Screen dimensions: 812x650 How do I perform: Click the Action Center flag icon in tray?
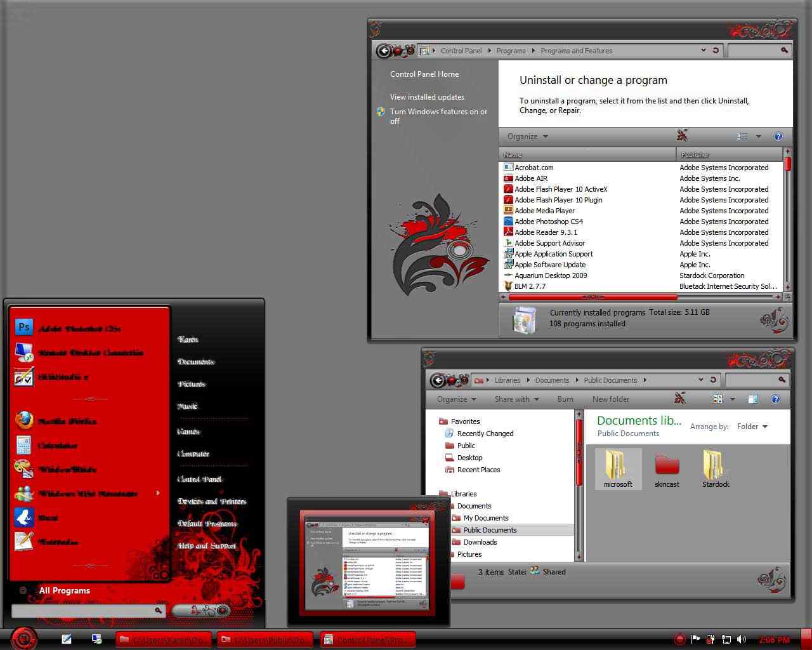click(695, 639)
